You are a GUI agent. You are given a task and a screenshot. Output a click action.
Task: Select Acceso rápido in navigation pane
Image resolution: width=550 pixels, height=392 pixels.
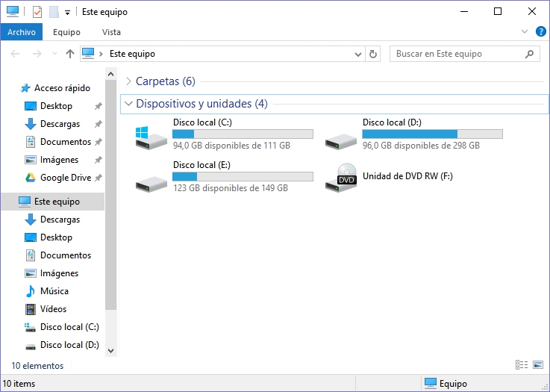click(x=62, y=88)
